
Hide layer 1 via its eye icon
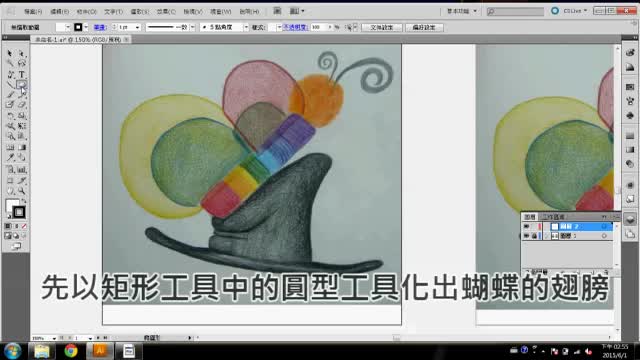[x=527, y=236]
